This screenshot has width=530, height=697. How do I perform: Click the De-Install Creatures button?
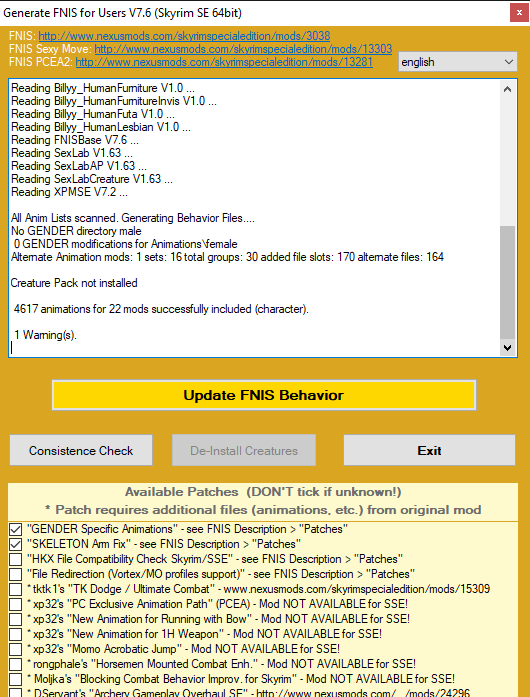[x=244, y=450]
